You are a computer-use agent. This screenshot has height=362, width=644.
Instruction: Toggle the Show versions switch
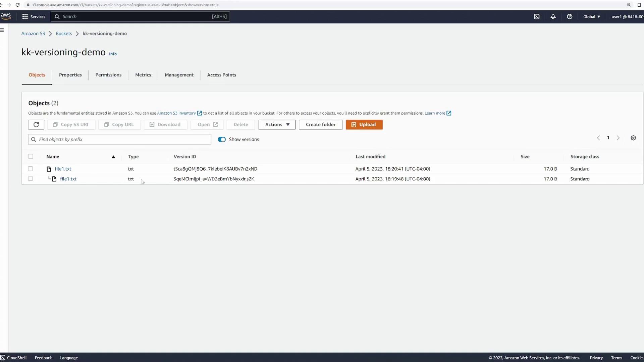tap(222, 139)
